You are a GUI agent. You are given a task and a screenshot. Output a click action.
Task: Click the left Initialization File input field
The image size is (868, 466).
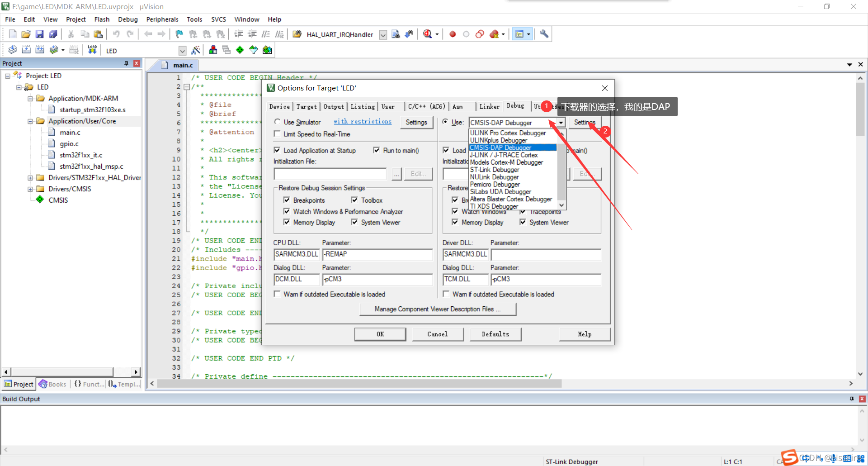[330, 174]
